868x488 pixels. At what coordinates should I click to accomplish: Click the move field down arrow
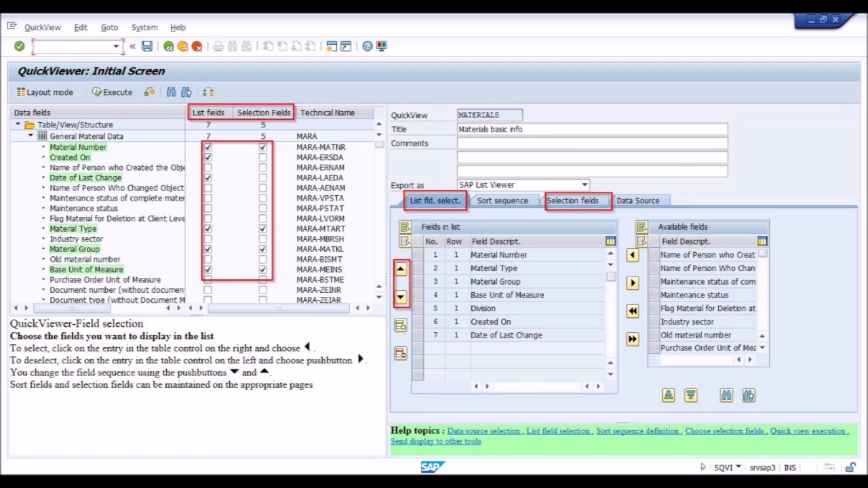(401, 297)
